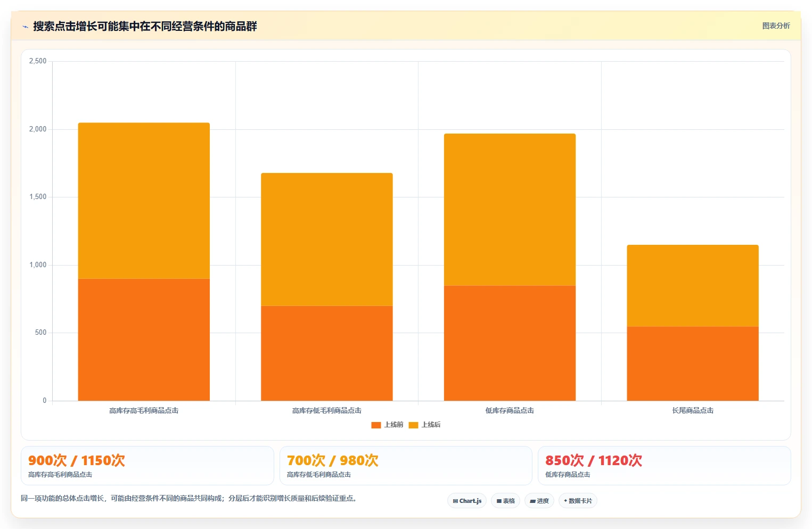Click the 上线前 bar segment for 高库存高毛利商品点击
The height and width of the screenshot is (529, 812).
tap(144, 340)
